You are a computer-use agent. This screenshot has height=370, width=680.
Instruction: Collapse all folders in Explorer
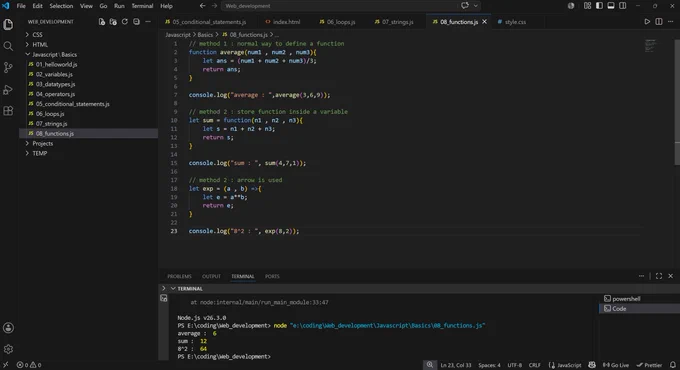tap(136, 22)
